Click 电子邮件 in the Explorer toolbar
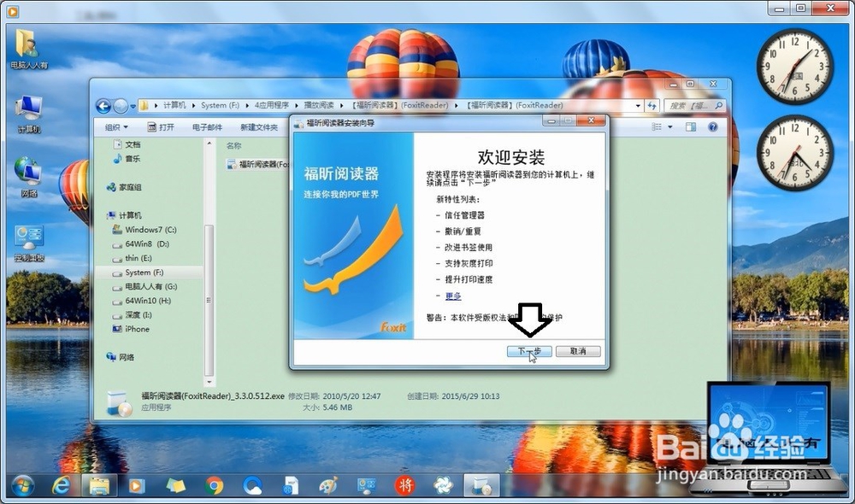This screenshot has width=855, height=504. tap(207, 127)
